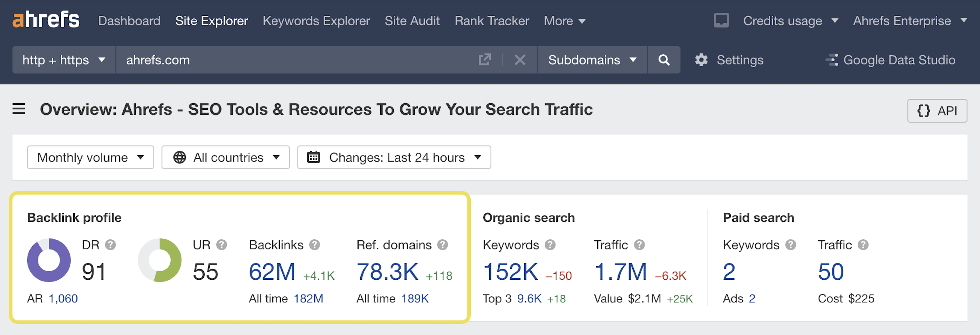980x335 pixels.
Task: Show the DR help tooltip question mark
Action: coord(111,245)
